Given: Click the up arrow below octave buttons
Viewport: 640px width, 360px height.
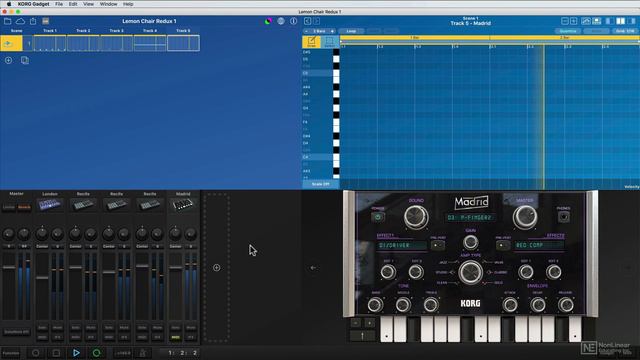Looking at the screenshot, I should pyautogui.click(x=362, y=336).
